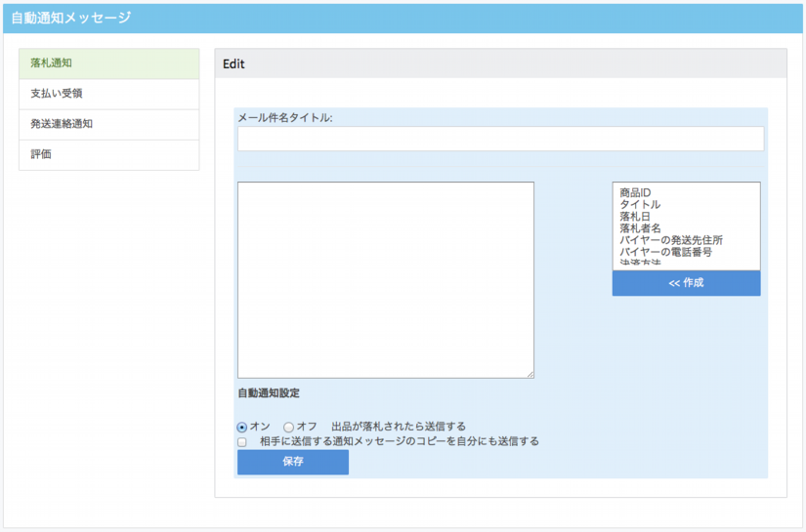Viewport: 806px width, 532px height.
Task: Select the 発送連絡通知 sidebar item
Action: point(107,124)
